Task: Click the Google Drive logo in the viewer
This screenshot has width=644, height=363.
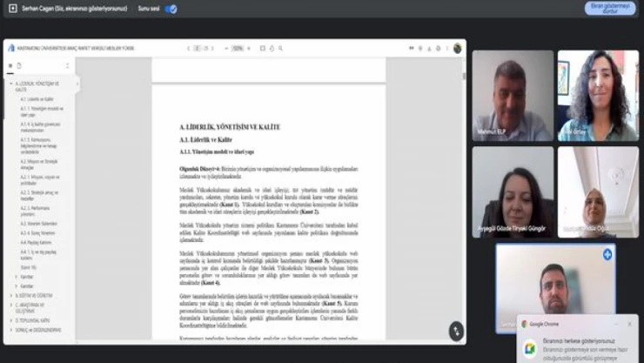Action: click(x=11, y=48)
